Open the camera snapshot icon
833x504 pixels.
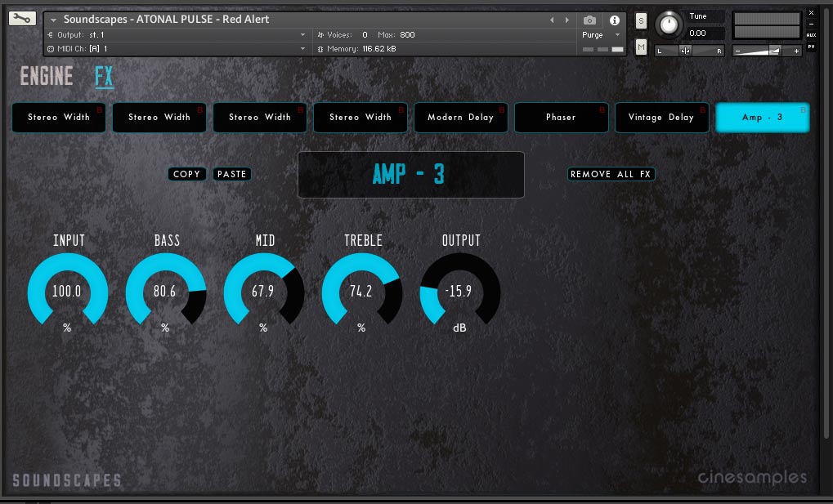point(589,20)
